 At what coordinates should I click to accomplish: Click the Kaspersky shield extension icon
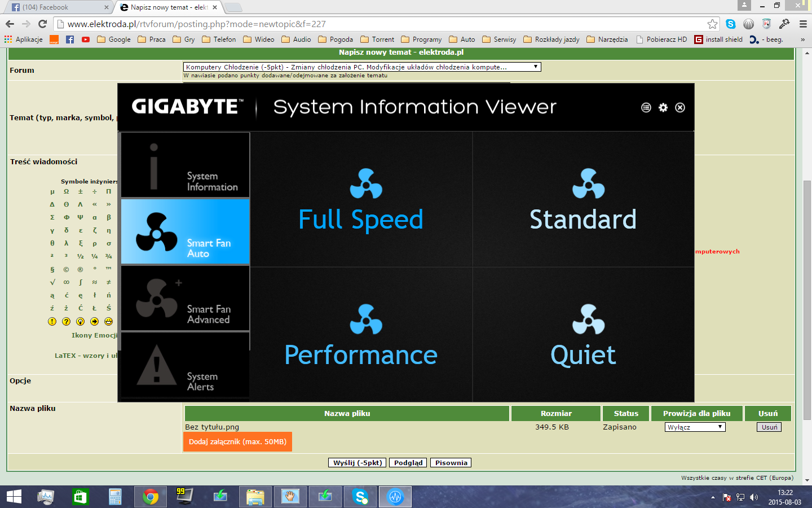pyautogui.click(x=766, y=24)
